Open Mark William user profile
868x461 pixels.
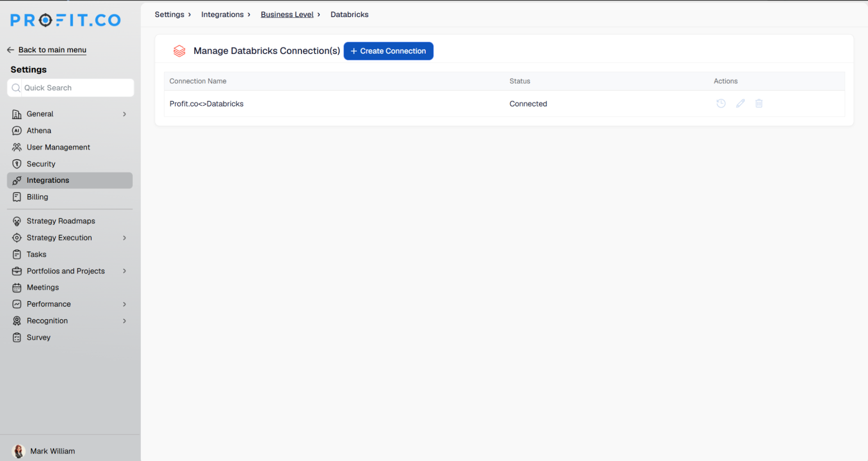(43, 451)
